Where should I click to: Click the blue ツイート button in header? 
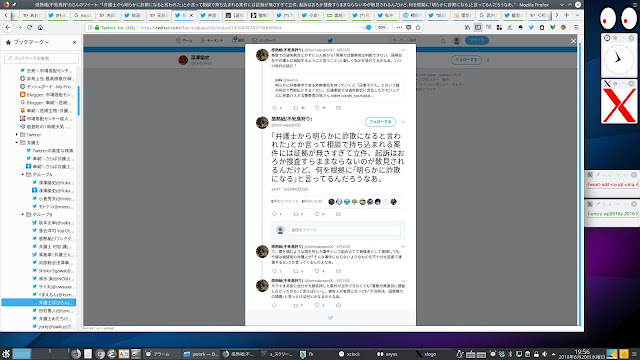[x=477, y=40]
